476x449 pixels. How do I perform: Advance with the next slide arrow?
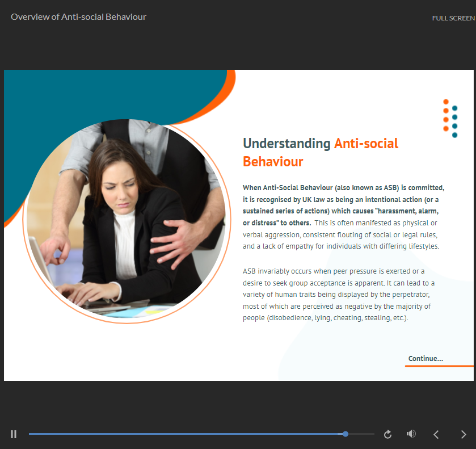[464, 434]
